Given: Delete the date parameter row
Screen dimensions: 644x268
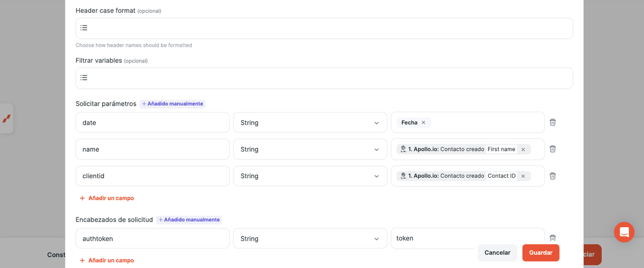Looking at the screenshot, I should [553, 122].
